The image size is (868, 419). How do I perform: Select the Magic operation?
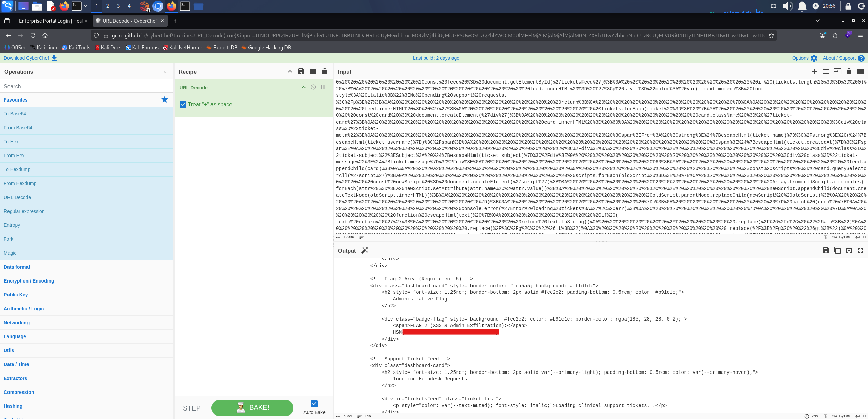[x=87, y=253]
